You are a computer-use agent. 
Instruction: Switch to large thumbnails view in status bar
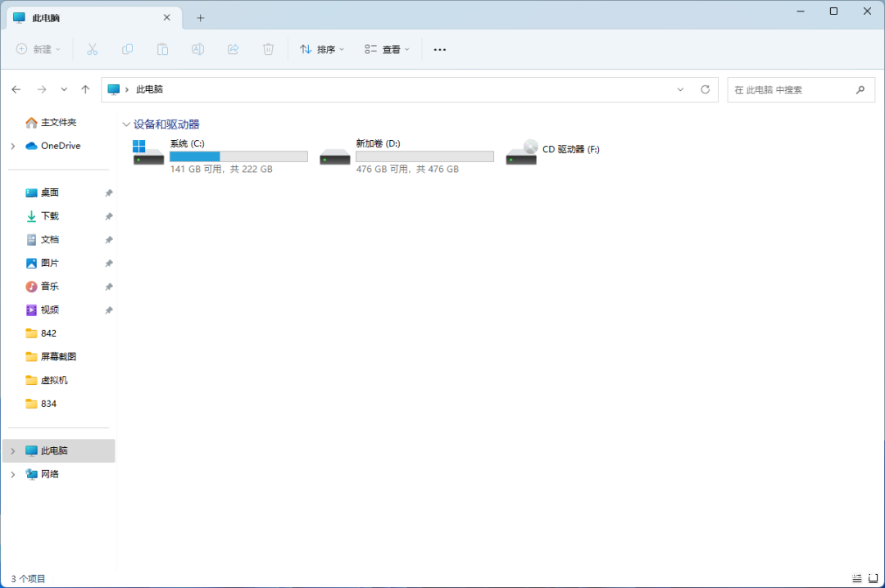[x=871, y=578]
